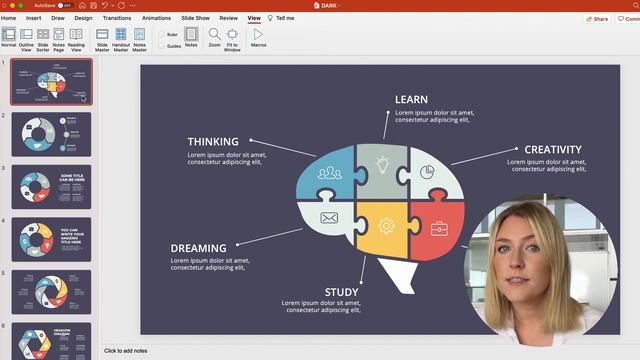Open the Slide Sorter view
The image size is (640, 360).
[x=43, y=39]
